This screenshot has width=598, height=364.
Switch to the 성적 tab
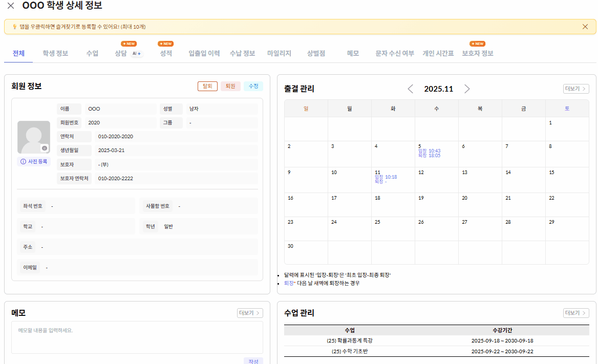pyautogui.click(x=166, y=53)
